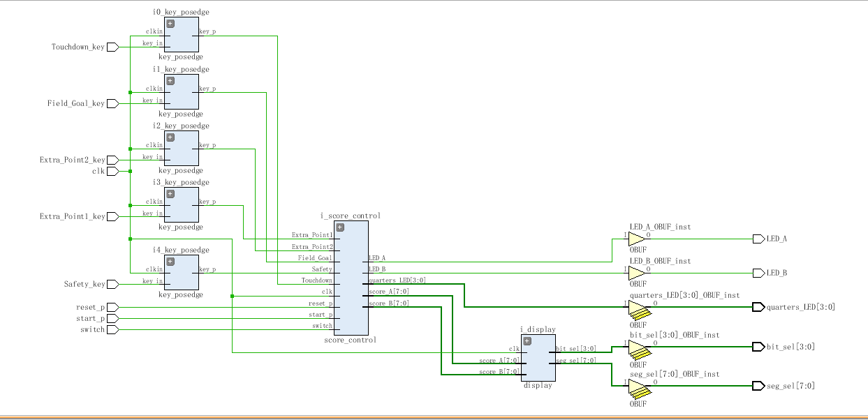Click the reset_p port label
This screenshot has height=420, width=868.
pyautogui.click(x=91, y=307)
